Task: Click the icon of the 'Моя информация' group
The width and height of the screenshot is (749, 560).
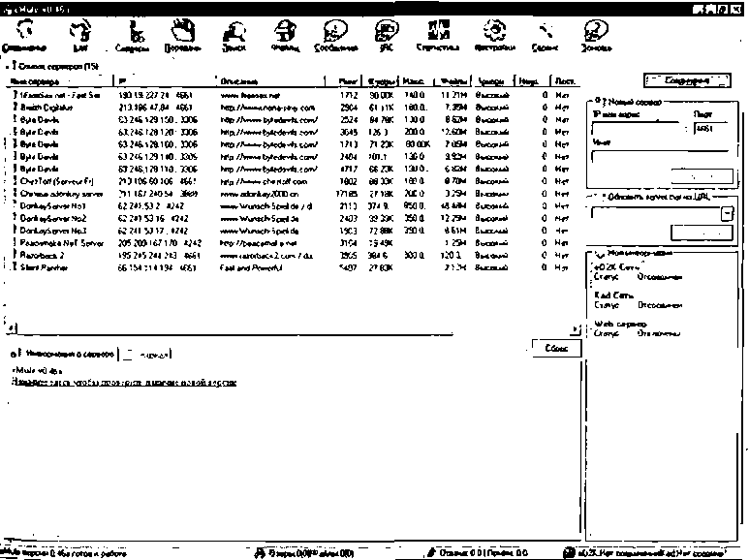Action: (x=600, y=252)
